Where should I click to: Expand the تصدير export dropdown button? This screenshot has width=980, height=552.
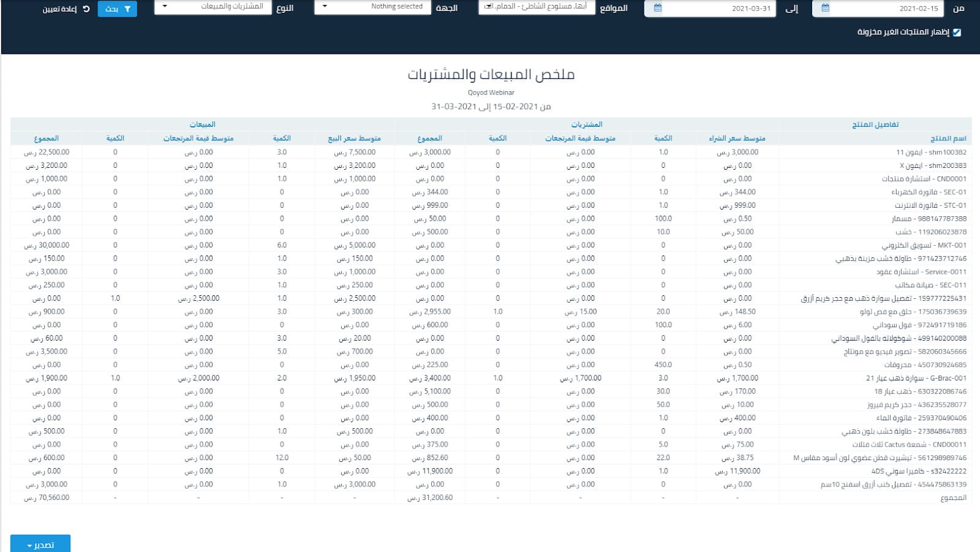pyautogui.click(x=40, y=544)
